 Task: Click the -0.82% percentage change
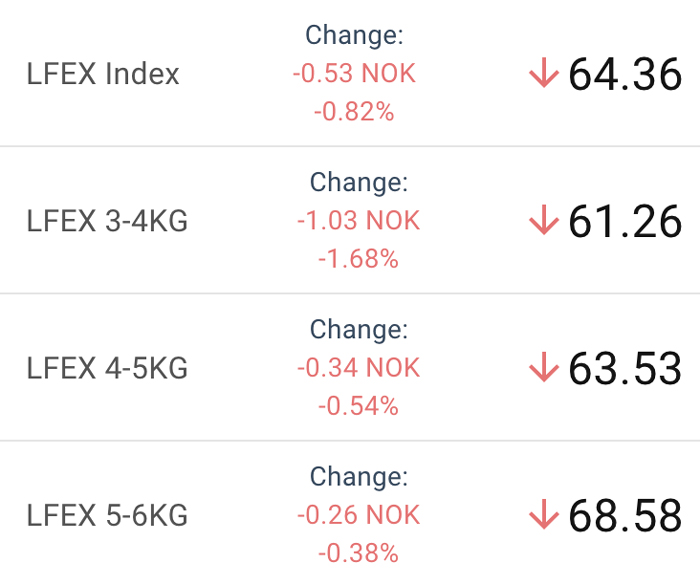(x=354, y=111)
